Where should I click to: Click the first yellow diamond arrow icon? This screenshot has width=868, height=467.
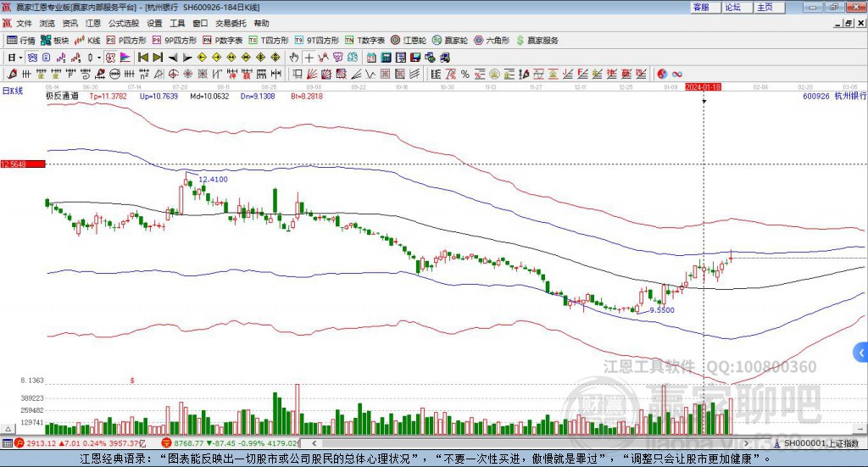[x=202, y=58]
